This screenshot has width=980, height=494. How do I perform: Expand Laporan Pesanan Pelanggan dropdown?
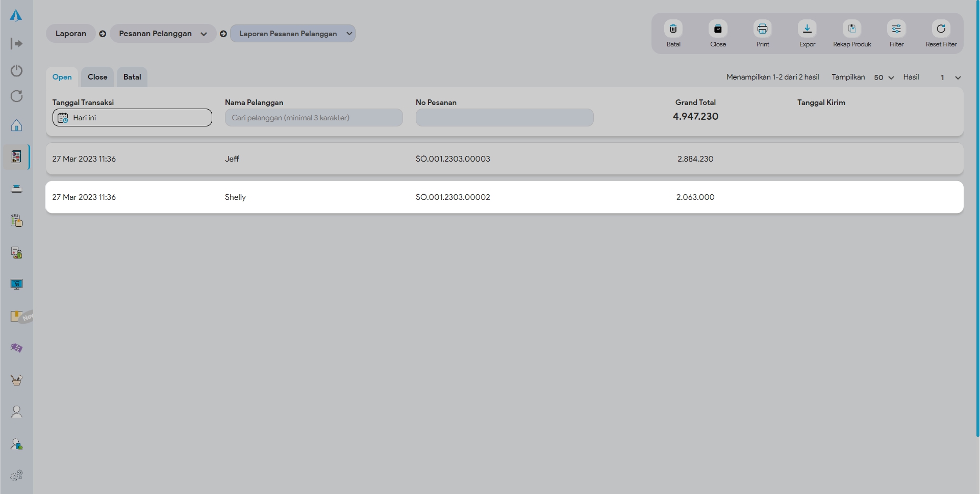(x=349, y=34)
